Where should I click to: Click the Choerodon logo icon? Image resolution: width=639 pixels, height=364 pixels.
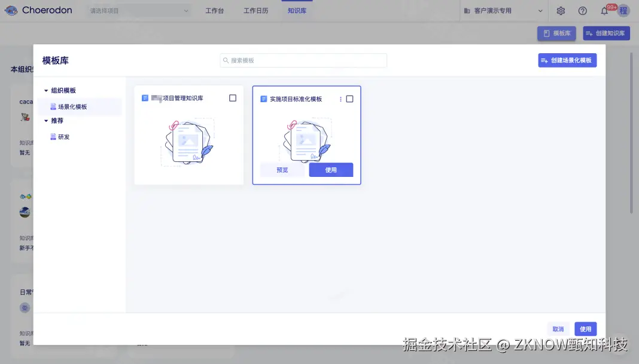[x=11, y=10]
